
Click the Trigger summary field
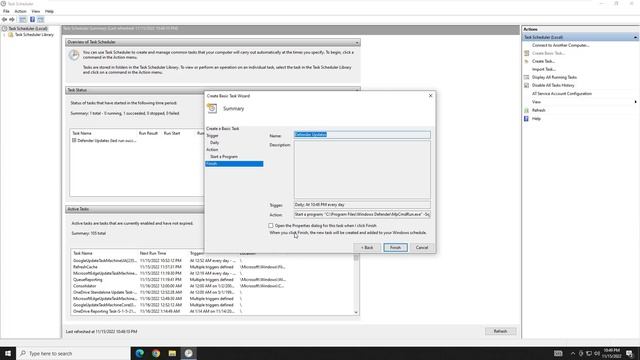point(362,205)
